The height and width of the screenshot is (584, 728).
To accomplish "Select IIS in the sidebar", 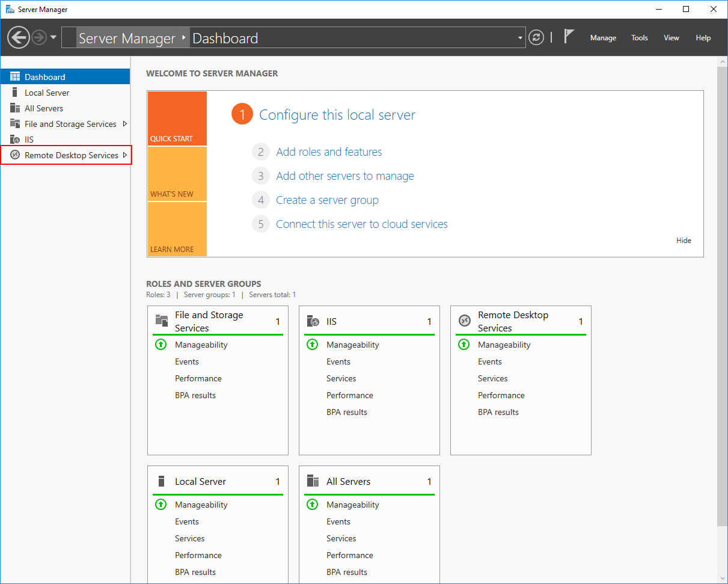I will click(x=66, y=140).
